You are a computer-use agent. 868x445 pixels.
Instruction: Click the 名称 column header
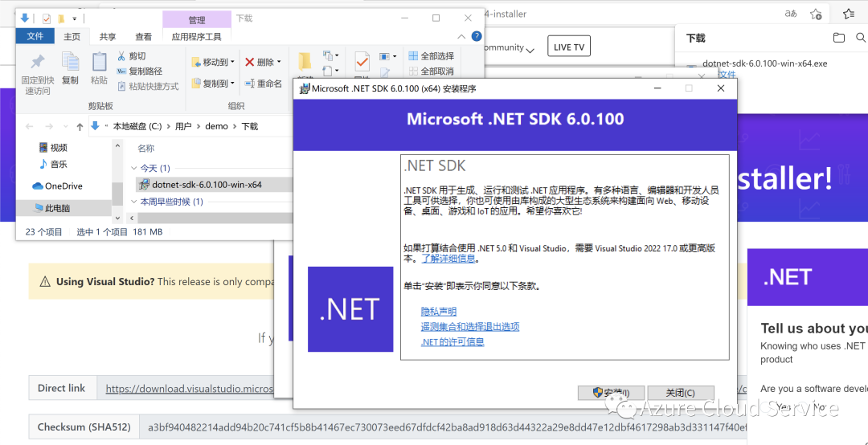[146, 149]
